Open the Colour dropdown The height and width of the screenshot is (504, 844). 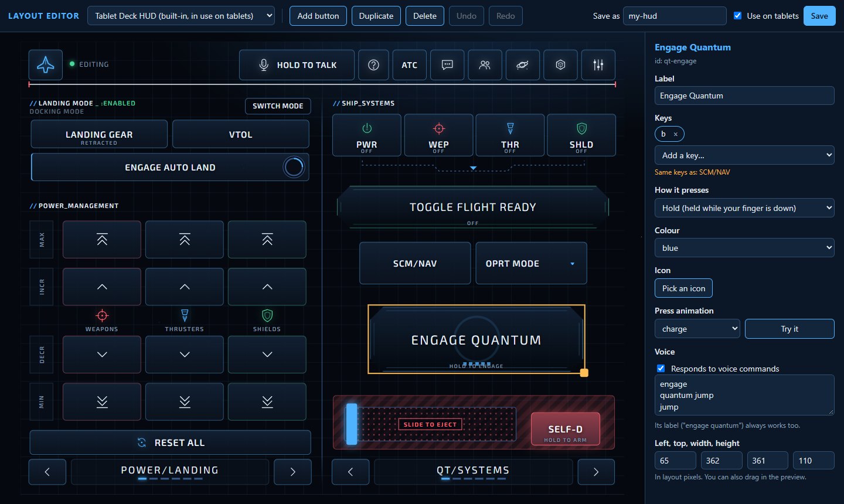coord(744,248)
